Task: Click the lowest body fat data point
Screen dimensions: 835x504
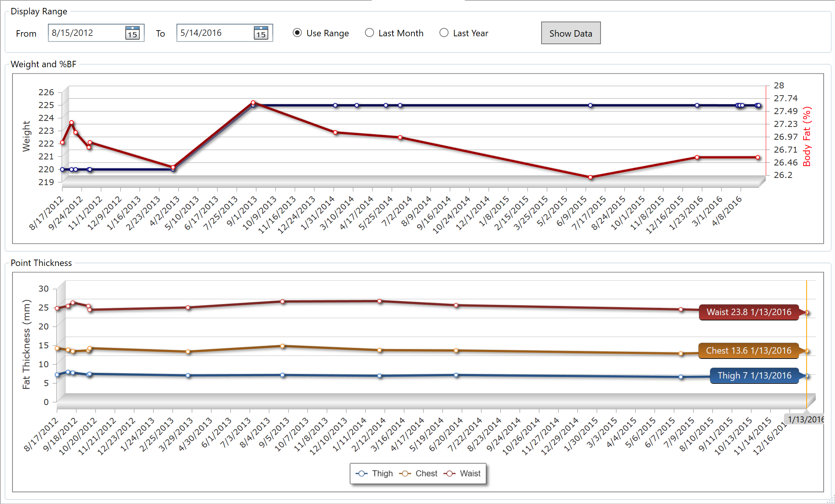Action: (x=590, y=177)
